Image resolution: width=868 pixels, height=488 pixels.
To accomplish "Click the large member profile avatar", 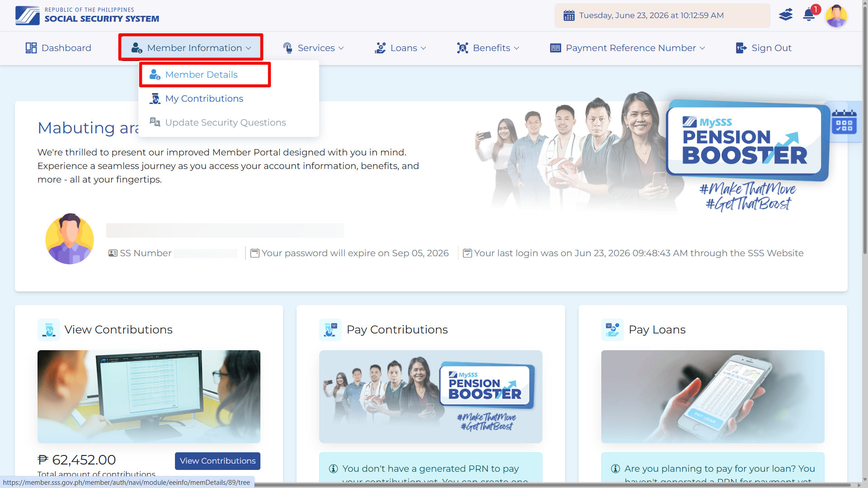I will [x=70, y=239].
